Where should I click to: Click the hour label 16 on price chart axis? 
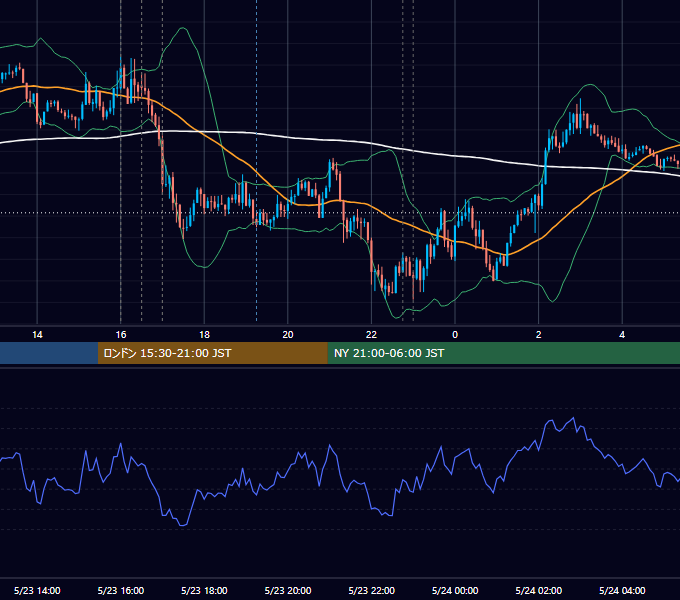point(121,335)
